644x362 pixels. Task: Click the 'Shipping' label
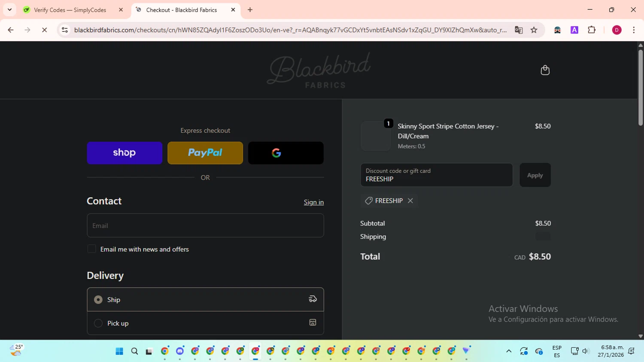coord(373,237)
